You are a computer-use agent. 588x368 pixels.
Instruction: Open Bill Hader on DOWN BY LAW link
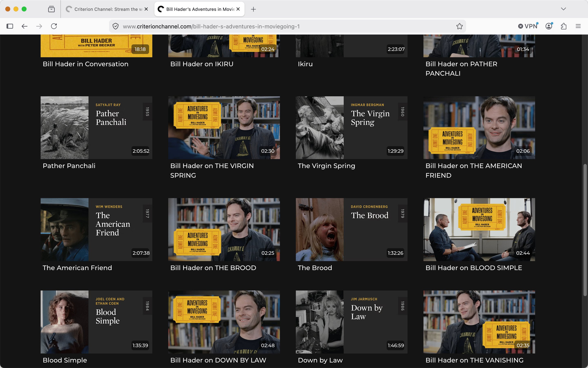pyautogui.click(x=218, y=360)
